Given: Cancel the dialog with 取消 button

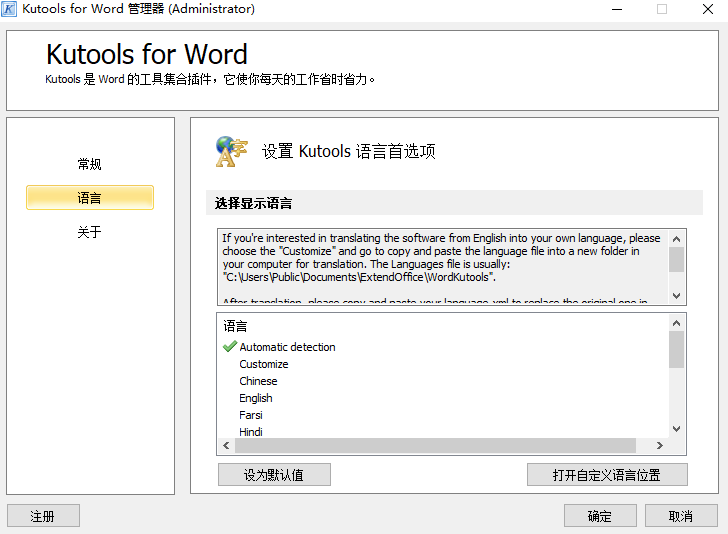Looking at the screenshot, I should pyautogui.click(x=681, y=516).
